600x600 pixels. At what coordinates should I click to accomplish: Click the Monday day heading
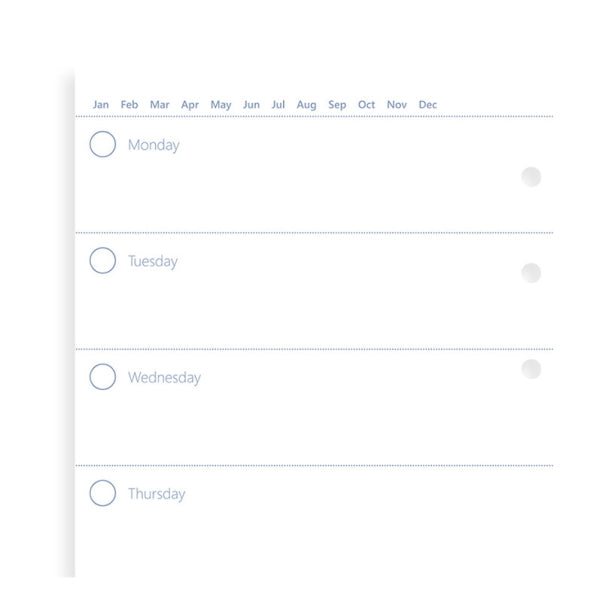[154, 145]
